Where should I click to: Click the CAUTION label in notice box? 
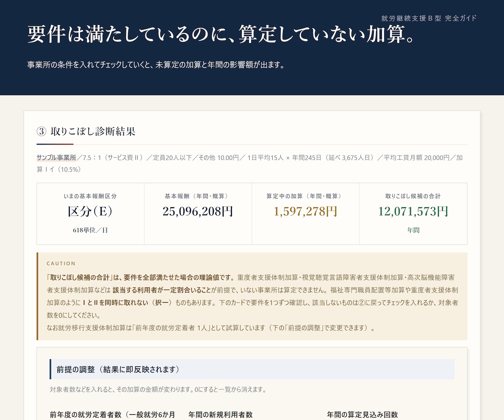click(x=61, y=263)
